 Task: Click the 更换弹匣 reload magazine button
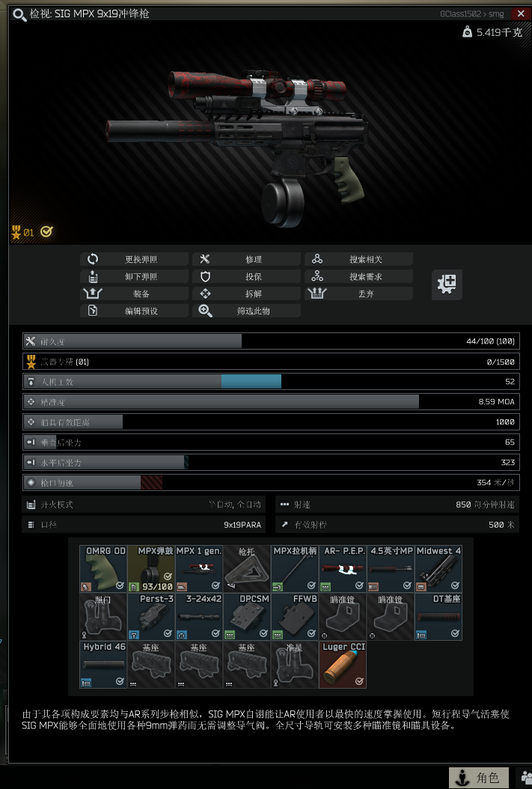(134, 259)
